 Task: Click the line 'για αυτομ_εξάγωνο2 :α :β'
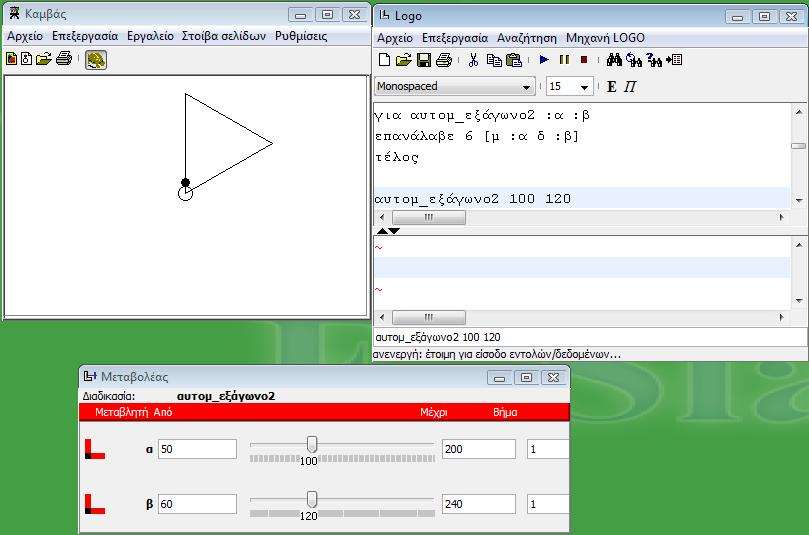482,115
